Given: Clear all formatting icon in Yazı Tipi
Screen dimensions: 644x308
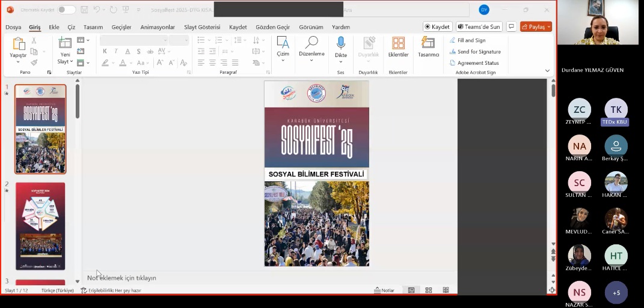Looking at the screenshot, I should [x=183, y=63].
